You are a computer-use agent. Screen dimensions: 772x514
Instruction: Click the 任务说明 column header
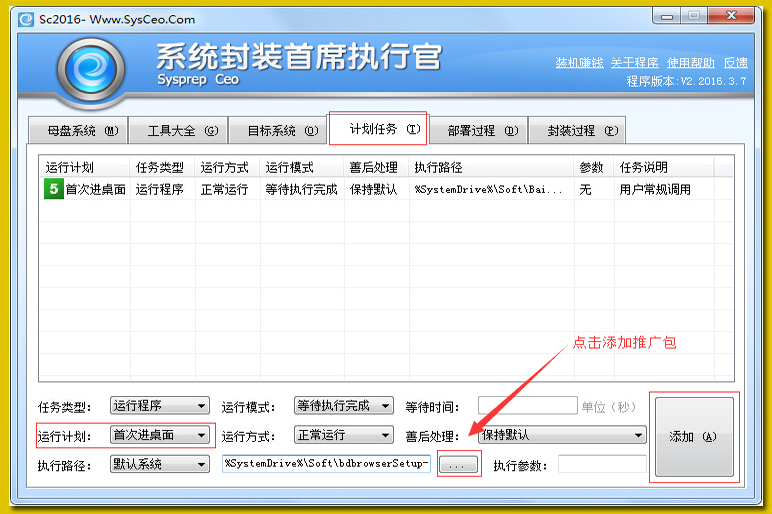pyautogui.click(x=664, y=167)
